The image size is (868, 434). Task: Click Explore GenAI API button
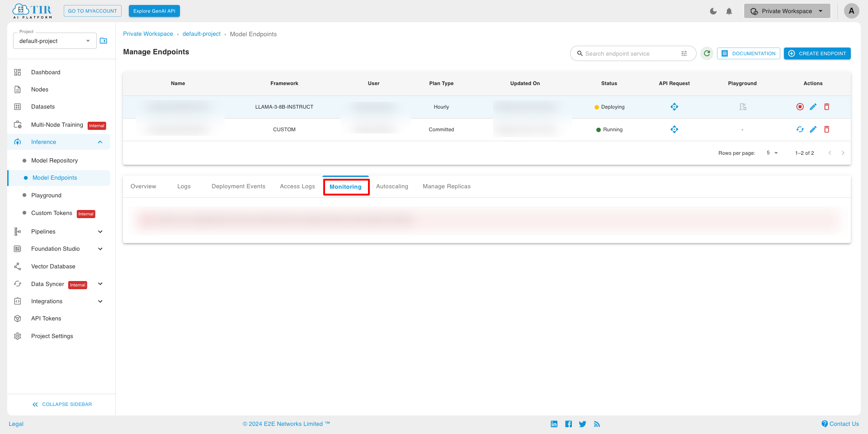coord(154,11)
